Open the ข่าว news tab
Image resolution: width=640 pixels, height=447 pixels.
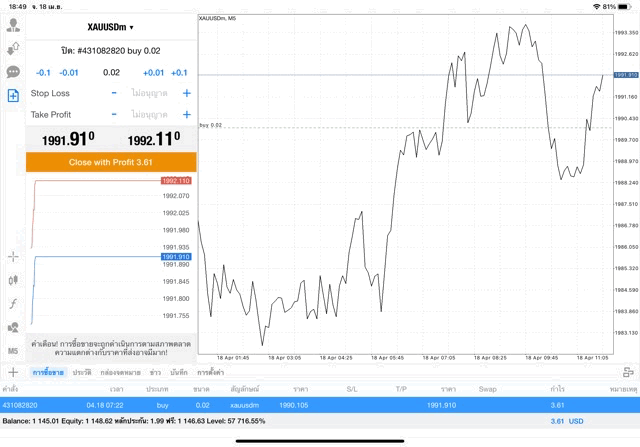(x=155, y=372)
